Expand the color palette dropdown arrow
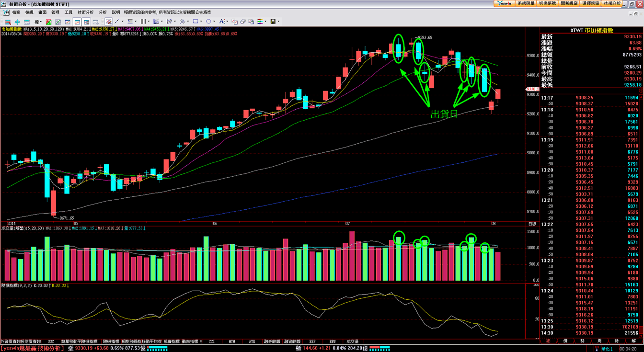 pos(265,22)
